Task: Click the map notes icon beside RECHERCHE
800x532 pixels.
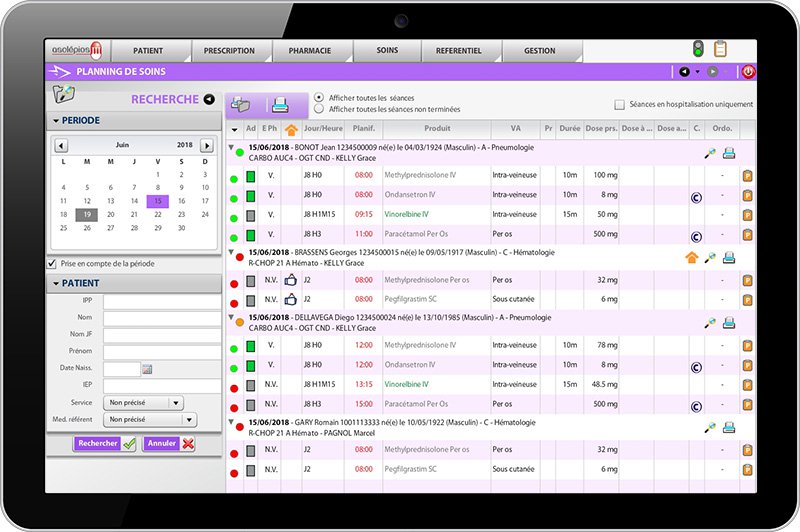Action: point(64,94)
